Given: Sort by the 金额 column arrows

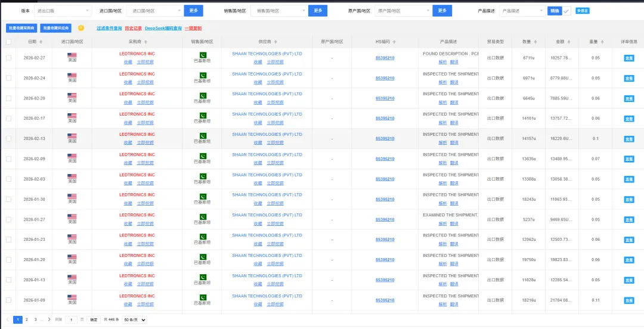Looking at the screenshot, I should pos(569,42).
